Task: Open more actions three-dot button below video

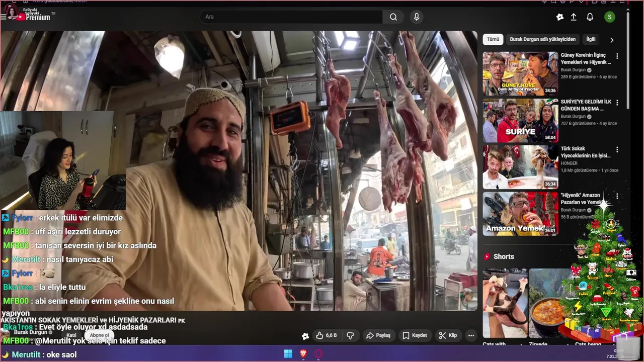Action: click(471, 335)
